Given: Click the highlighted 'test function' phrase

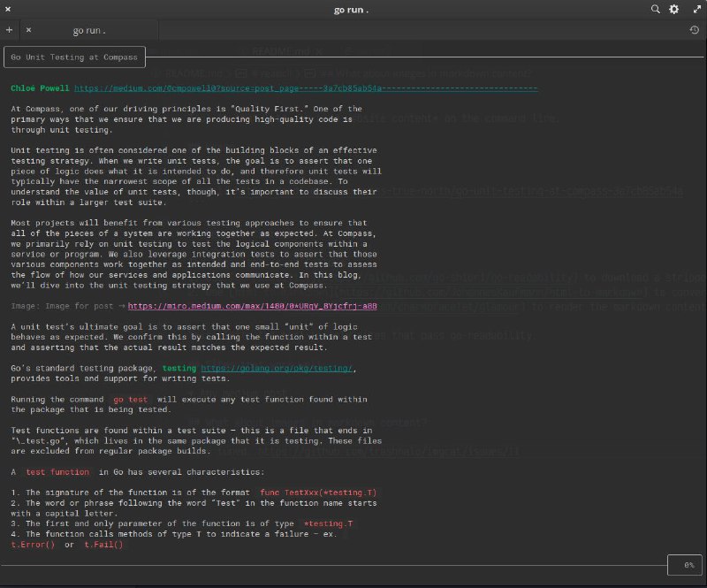Looking at the screenshot, I should click(57, 472).
